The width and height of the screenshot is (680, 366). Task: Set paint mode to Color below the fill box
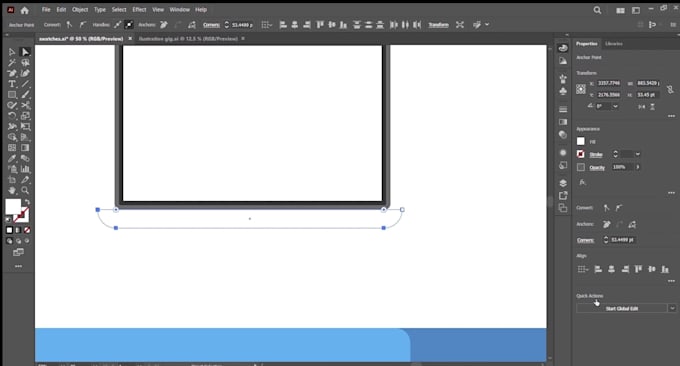(x=10, y=230)
